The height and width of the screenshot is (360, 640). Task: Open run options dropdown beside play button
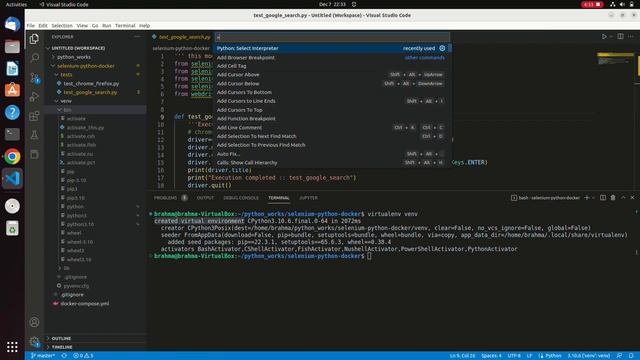point(611,37)
